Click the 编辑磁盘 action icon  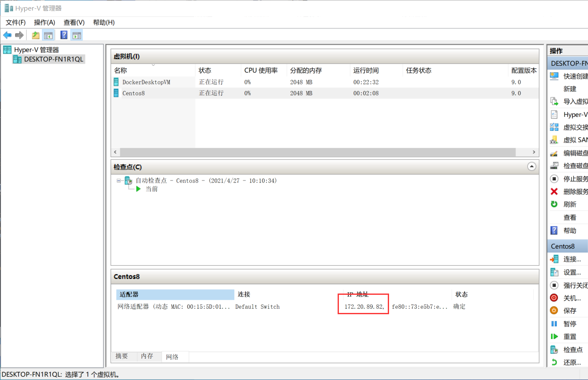[554, 153]
